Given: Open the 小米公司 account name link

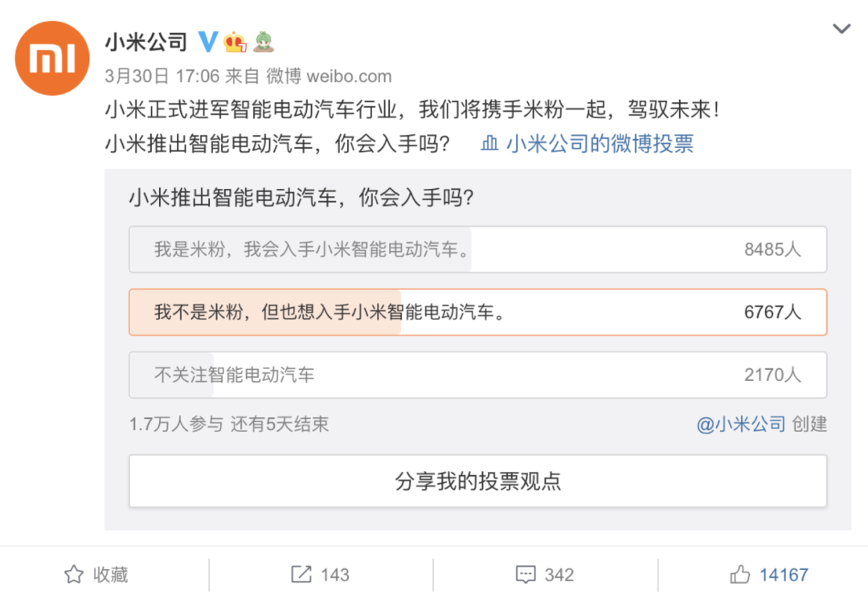Looking at the screenshot, I should [x=145, y=42].
